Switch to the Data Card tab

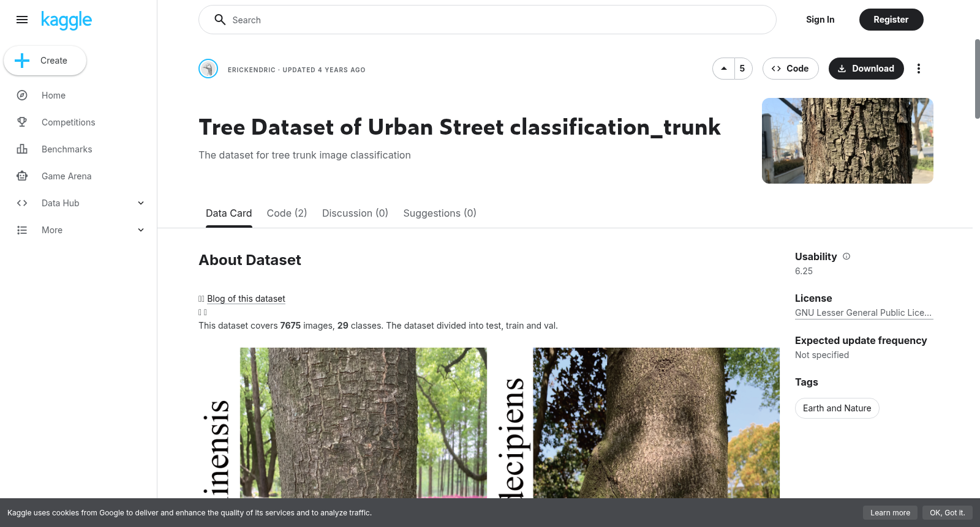pyautogui.click(x=228, y=213)
